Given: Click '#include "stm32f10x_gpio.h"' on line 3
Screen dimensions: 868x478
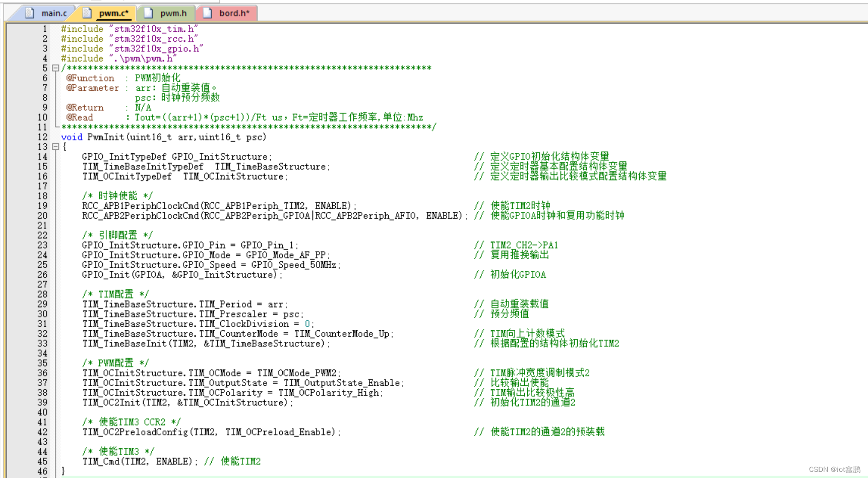Looking at the screenshot, I should click(132, 49).
